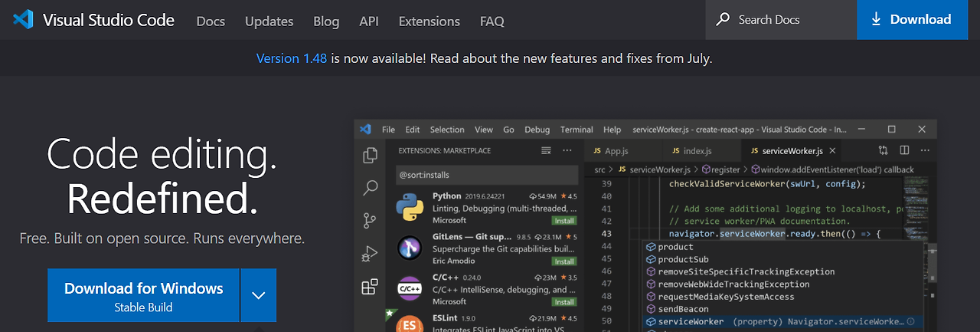Select the productSub suggestion
980x332 pixels.
pos(782,259)
